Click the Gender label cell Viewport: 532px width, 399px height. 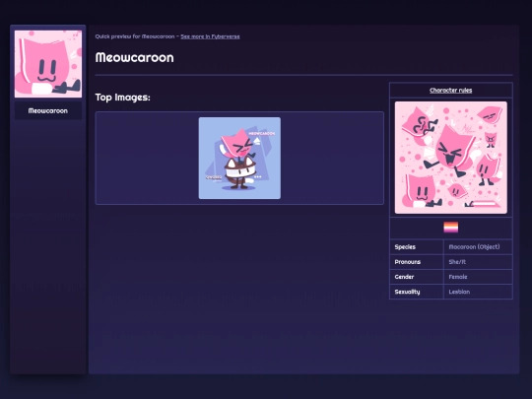click(417, 277)
